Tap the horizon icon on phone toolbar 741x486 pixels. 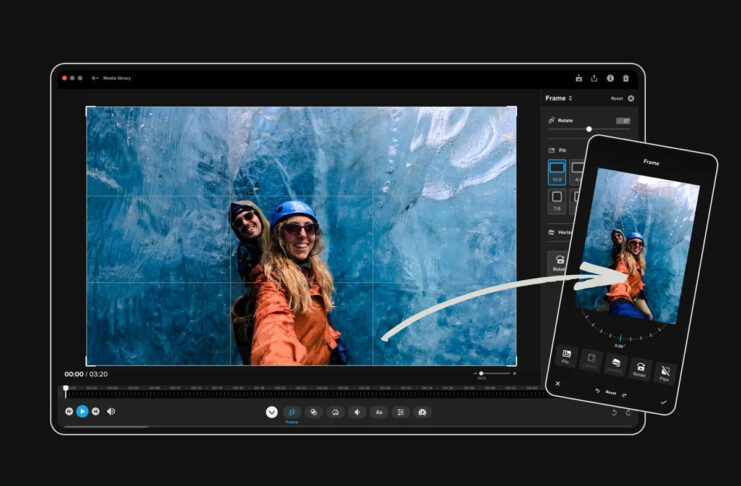pos(615,364)
